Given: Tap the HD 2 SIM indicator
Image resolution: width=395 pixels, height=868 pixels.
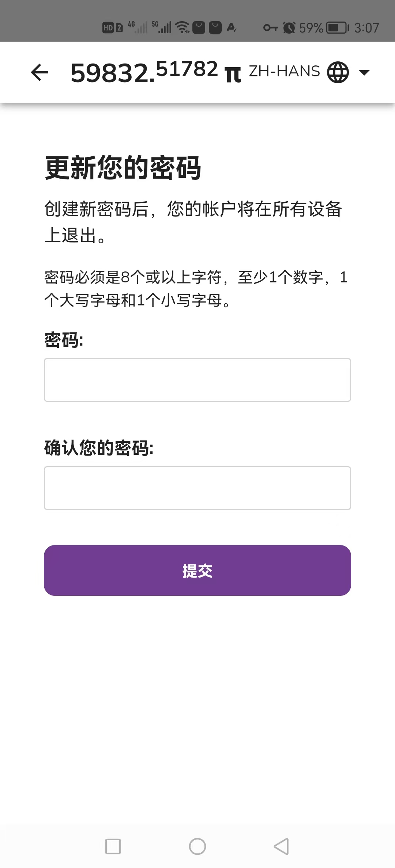Looking at the screenshot, I should (x=113, y=28).
